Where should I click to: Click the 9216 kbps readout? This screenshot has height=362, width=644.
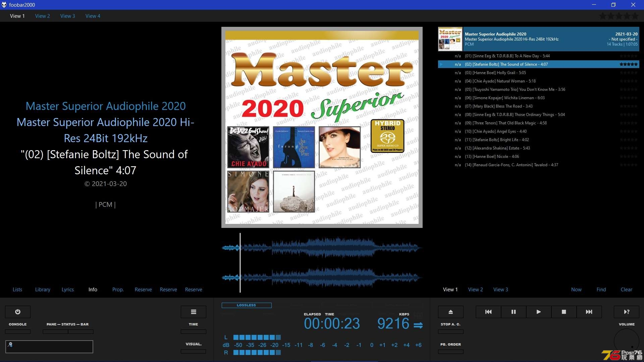pos(393,323)
